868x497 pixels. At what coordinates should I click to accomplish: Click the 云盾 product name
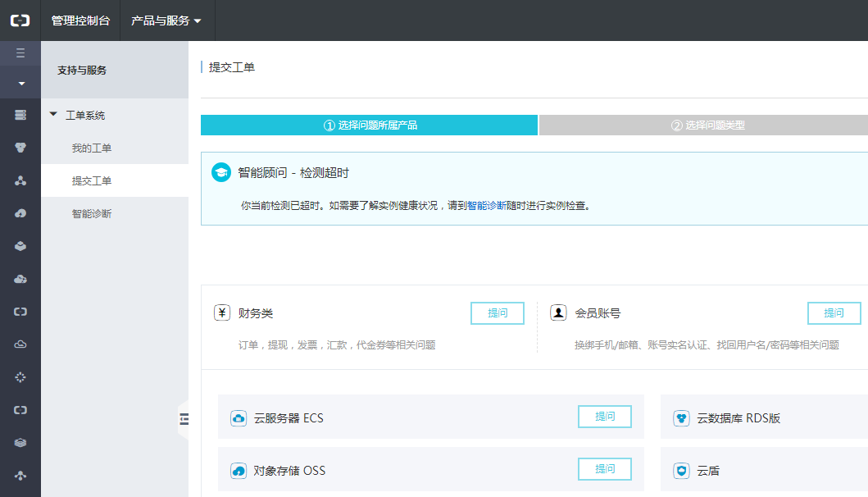point(708,471)
